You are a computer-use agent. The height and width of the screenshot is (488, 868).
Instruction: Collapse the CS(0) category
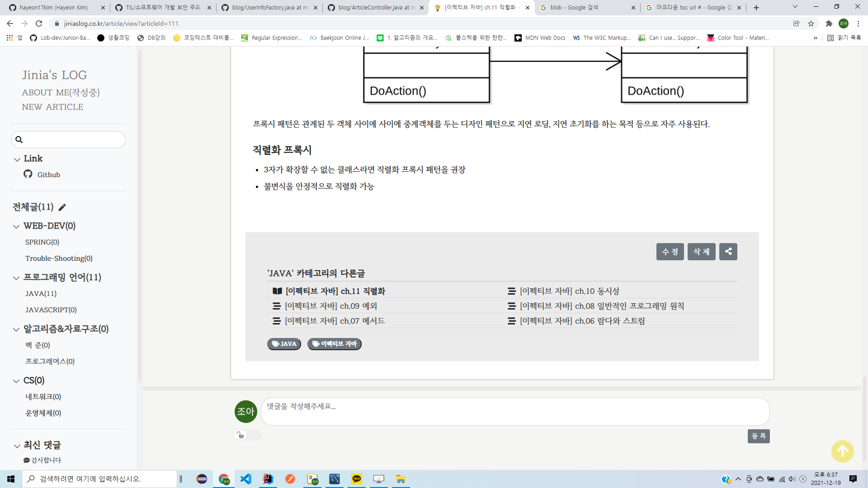click(16, 381)
